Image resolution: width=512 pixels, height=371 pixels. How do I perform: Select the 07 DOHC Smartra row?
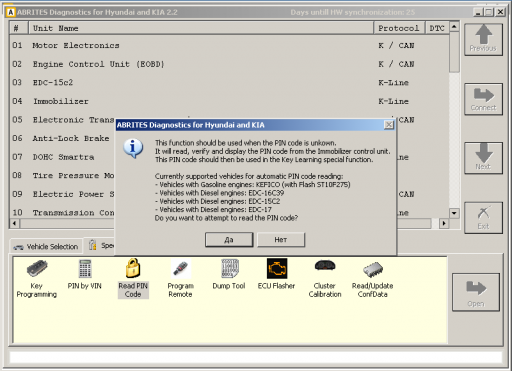point(62,157)
